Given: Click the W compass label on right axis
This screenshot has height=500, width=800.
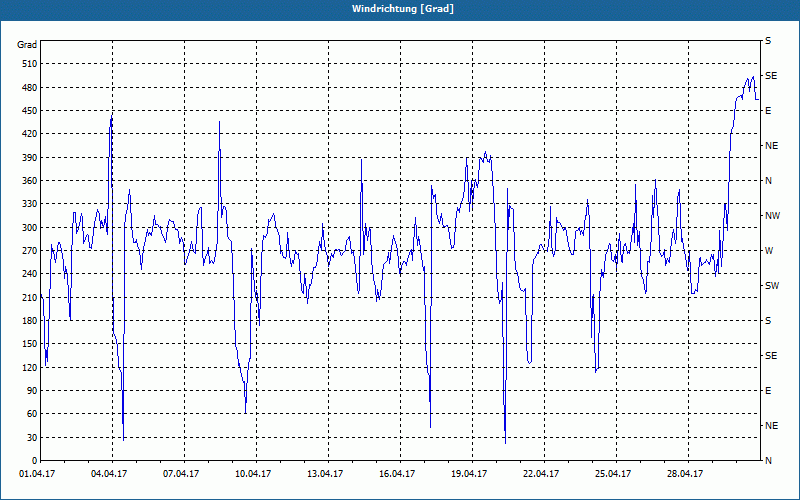Looking at the screenshot, I should (769, 251).
